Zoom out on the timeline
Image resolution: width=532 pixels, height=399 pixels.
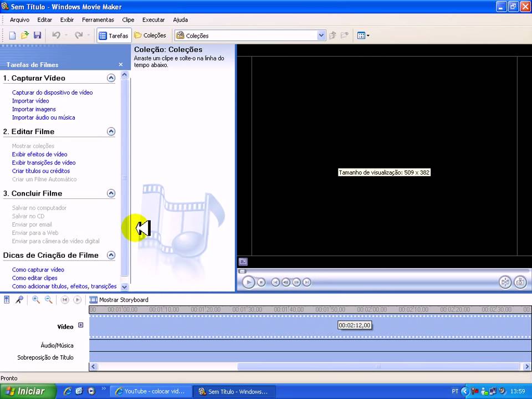[49, 300]
